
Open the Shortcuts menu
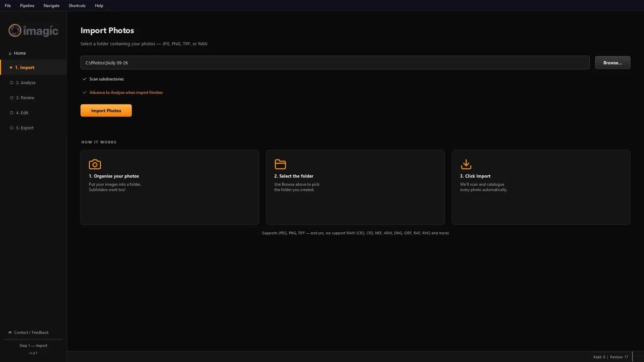77,6
